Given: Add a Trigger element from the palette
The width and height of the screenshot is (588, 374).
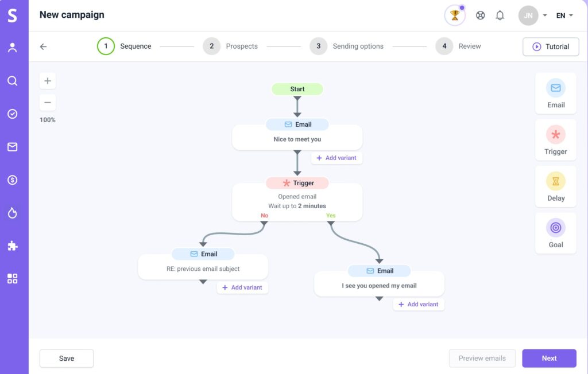Looking at the screenshot, I should [x=555, y=140].
